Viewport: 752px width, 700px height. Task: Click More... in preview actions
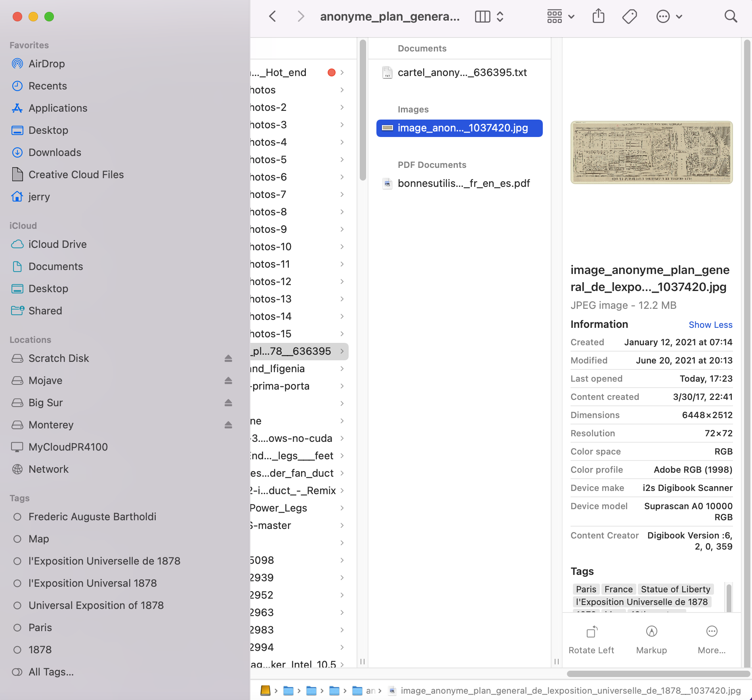coord(712,638)
